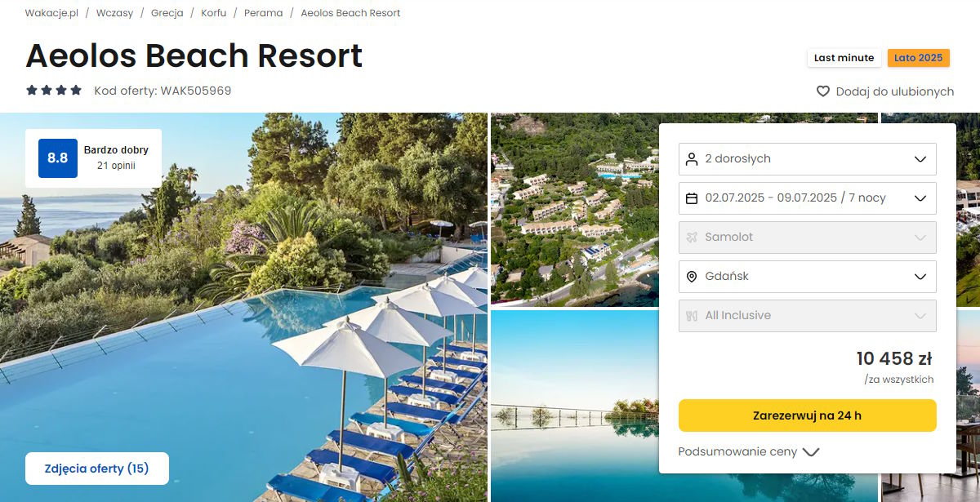Open the Grecja breadcrumb link

167,13
